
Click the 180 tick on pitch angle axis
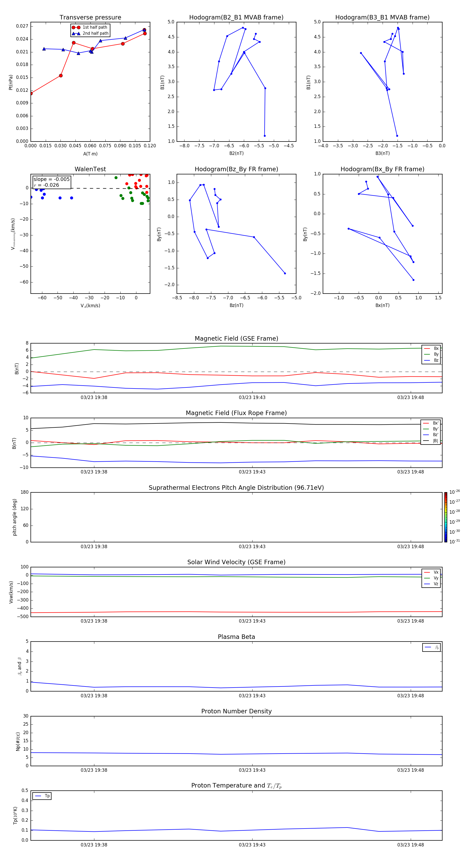pos(25,492)
